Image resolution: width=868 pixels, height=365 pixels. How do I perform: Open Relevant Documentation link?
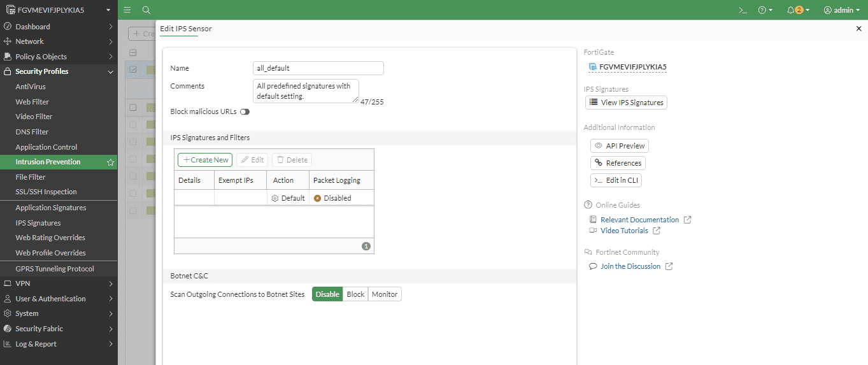click(639, 220)
